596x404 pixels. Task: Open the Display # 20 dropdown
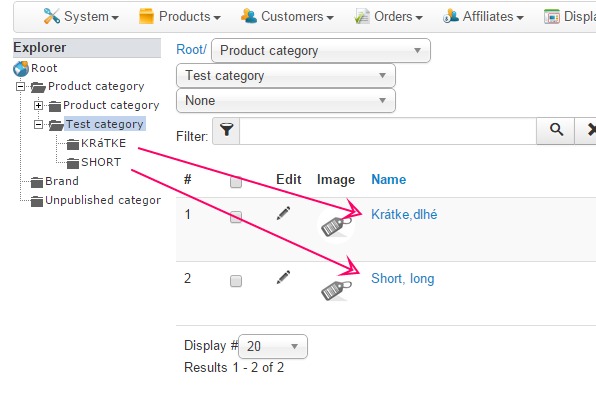(x=273, y=346)
